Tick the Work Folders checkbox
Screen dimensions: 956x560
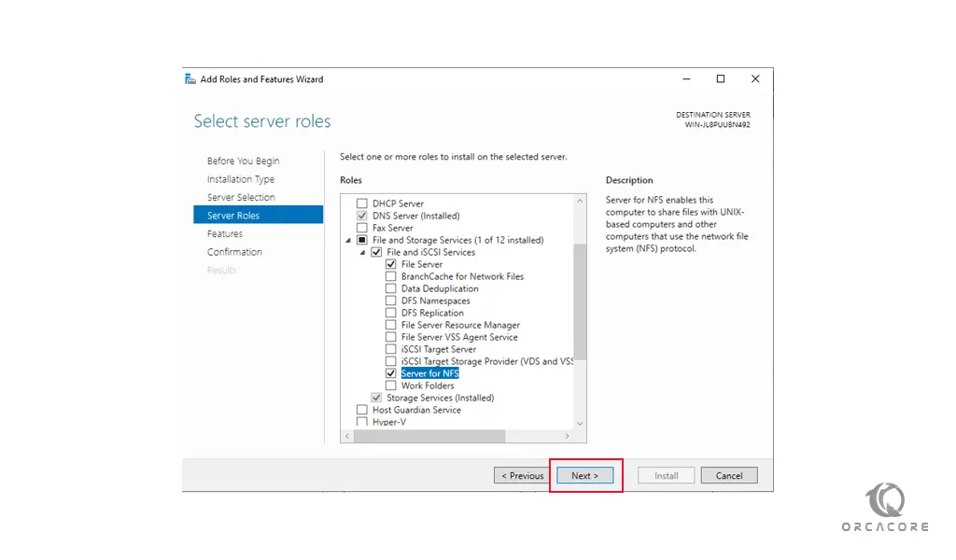click(x=391, y=385)
